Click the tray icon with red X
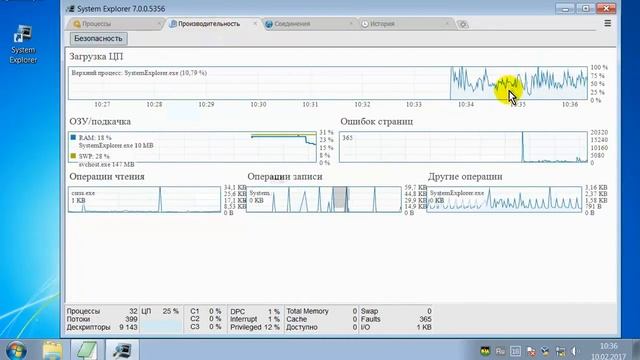The width and height of the screenshot is (640, 360). point(531,351)
